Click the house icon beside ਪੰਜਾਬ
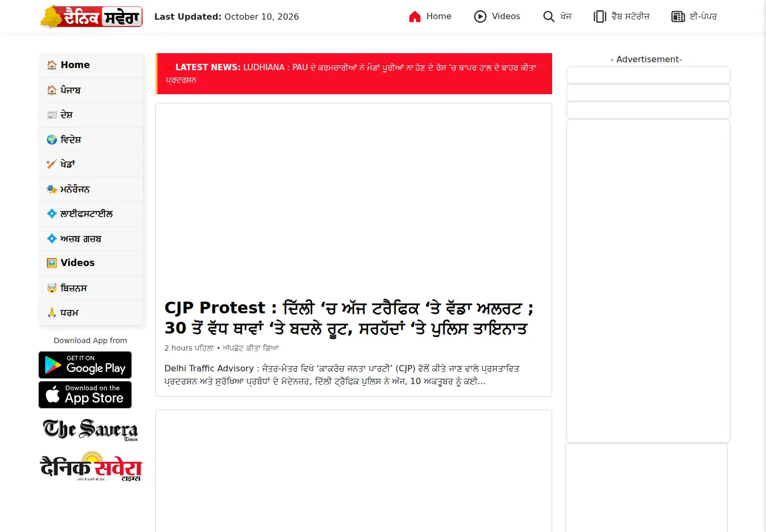Image resolution: width=766 pixels, height=532 pixels. [x=52, y=90]
